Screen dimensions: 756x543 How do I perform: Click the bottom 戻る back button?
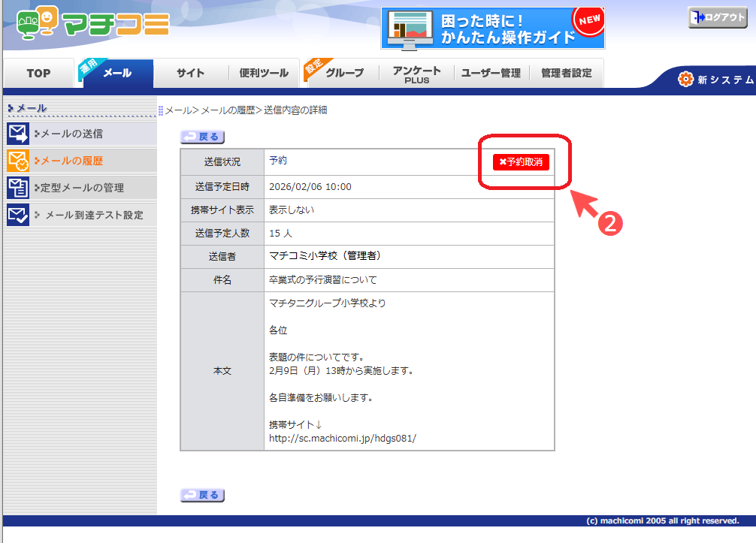pyautogui.click(x=203, y=495)
